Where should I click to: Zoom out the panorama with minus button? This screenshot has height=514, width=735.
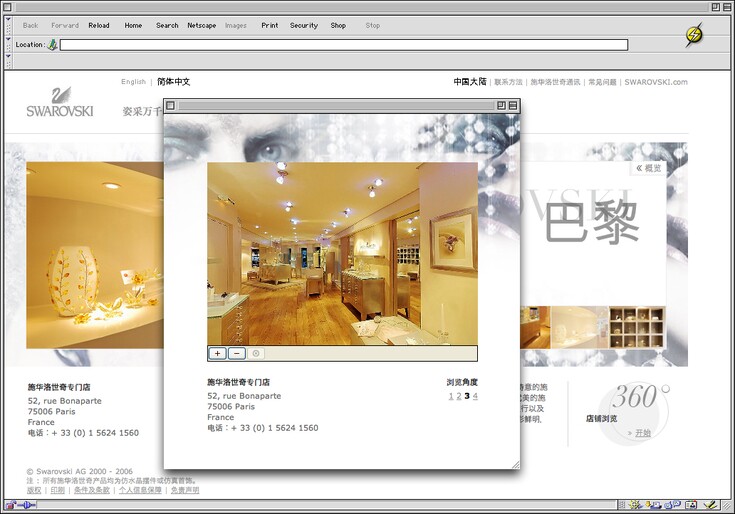[x=237, y=353]
